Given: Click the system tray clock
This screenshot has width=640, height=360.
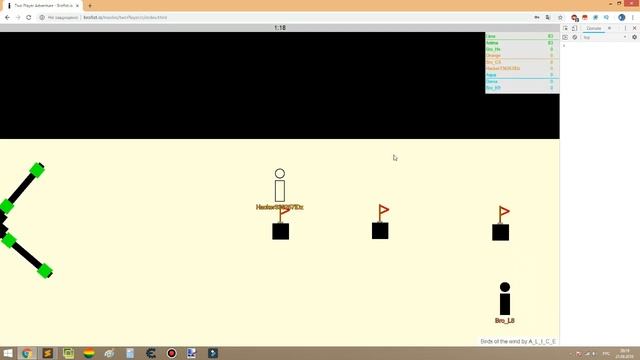Looking at the screenshot, I should point(624,353).
